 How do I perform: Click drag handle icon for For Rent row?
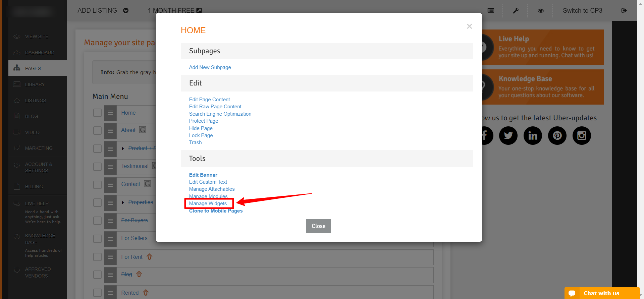point(110,257)
